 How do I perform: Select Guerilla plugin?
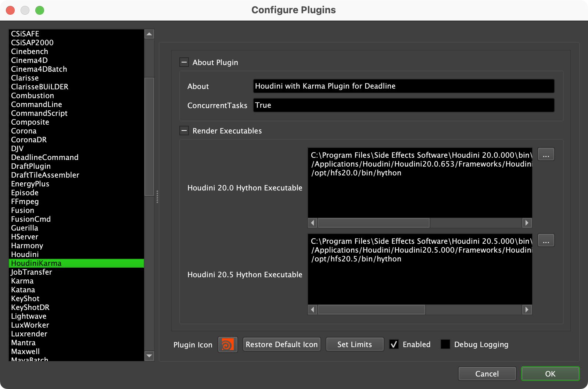point(76,228)
